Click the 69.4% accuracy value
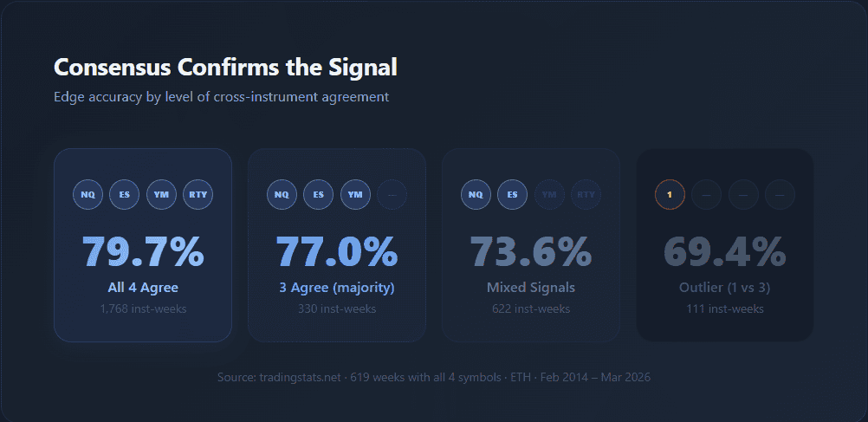The image size is (868, 422). tap(725, 251)
